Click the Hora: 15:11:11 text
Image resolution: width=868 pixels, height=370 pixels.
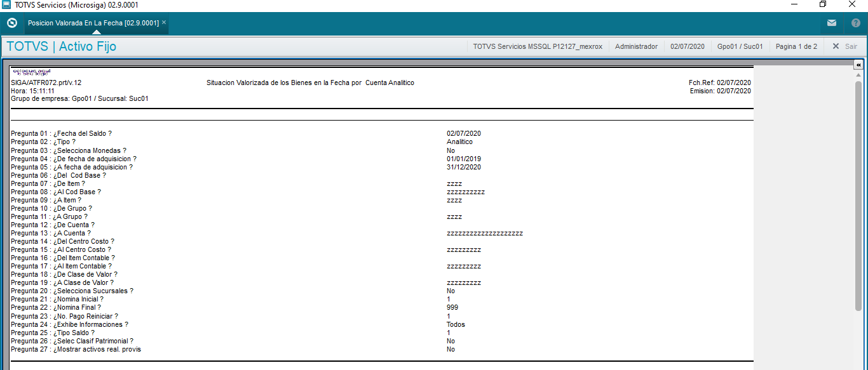tap(32, 91)
